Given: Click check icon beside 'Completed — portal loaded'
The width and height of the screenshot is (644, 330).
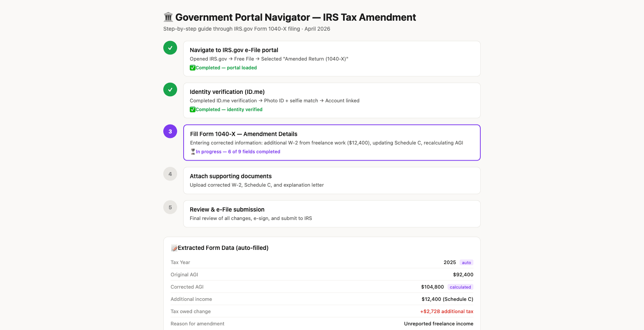Looking at the screenshot, I should tap(192, 68).
